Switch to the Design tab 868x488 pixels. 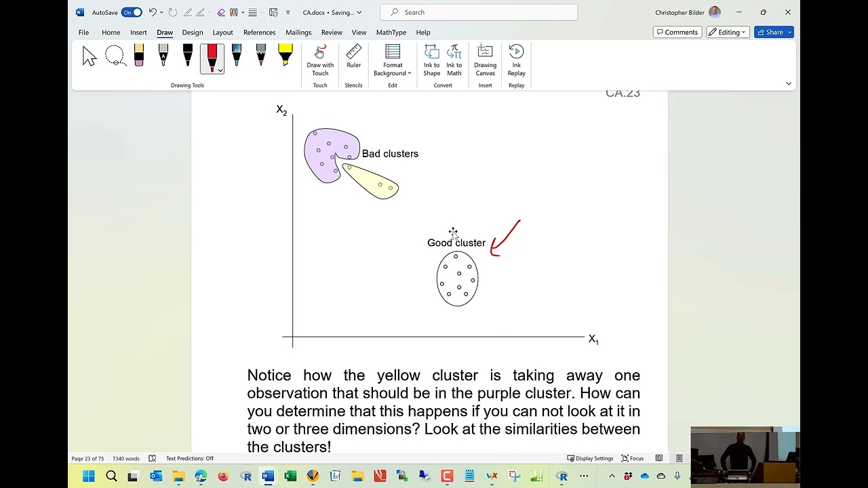193,33
